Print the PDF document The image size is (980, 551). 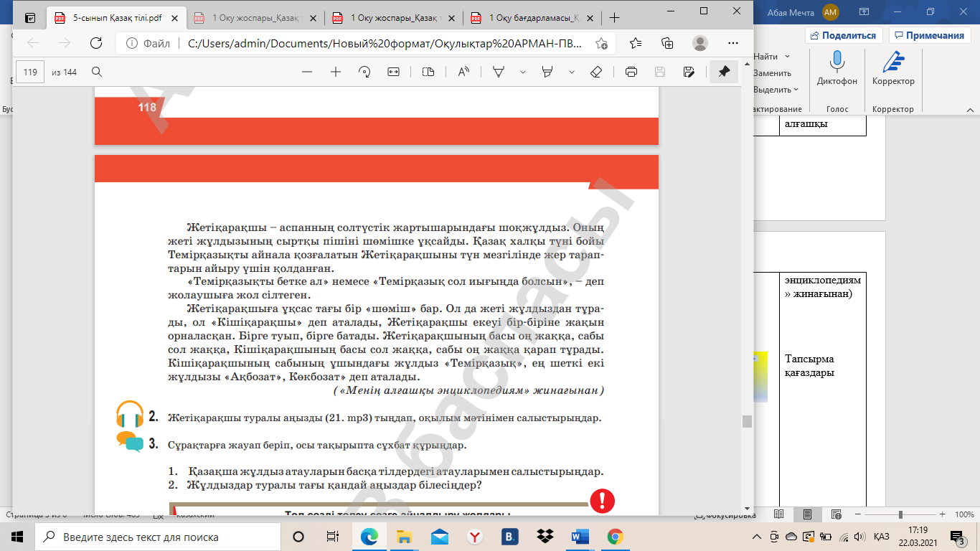point(631,72)
